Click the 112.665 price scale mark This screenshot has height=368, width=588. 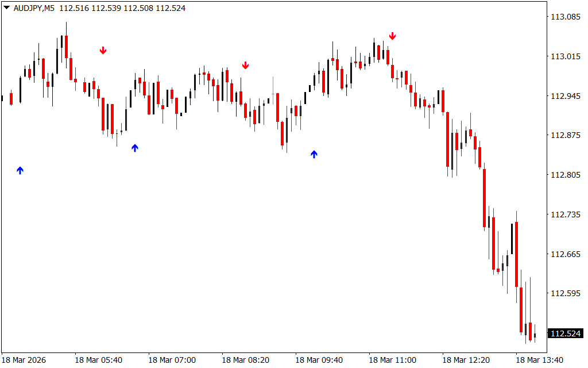(565, 254)
